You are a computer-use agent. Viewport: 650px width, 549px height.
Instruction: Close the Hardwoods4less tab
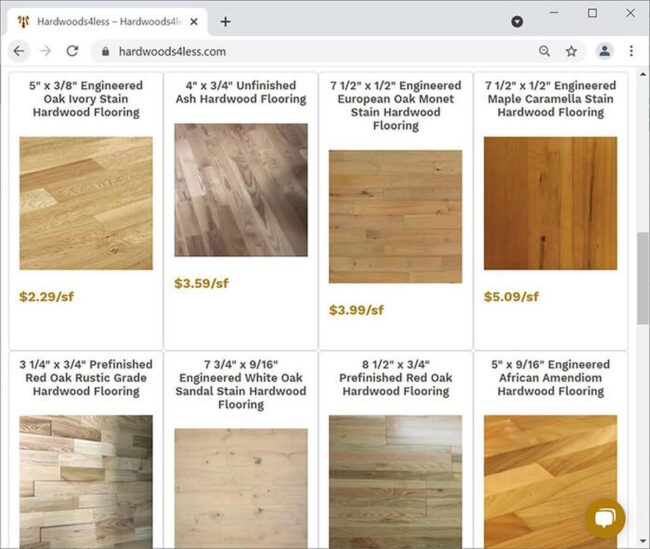194,22
